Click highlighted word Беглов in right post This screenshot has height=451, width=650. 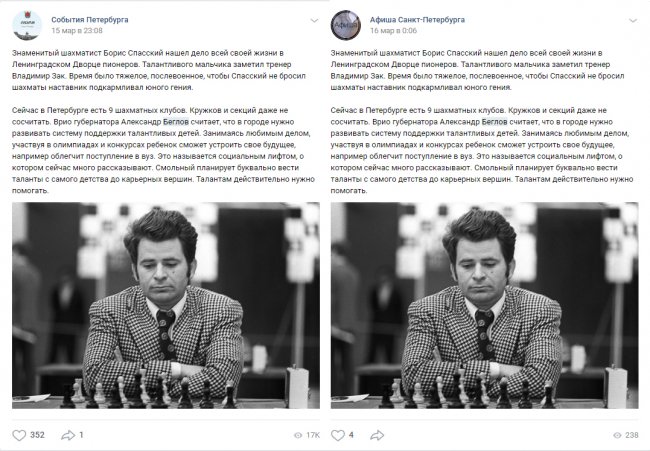[495, 122]
